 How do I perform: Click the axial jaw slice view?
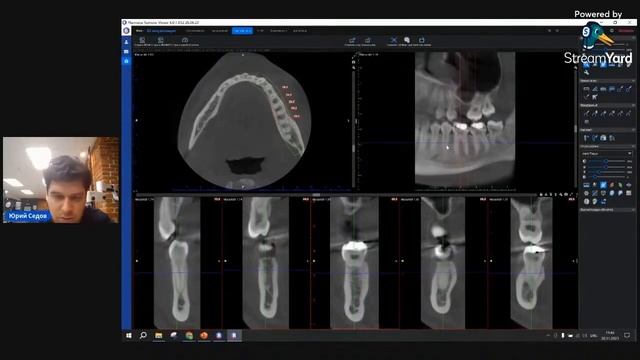(244, 121)
